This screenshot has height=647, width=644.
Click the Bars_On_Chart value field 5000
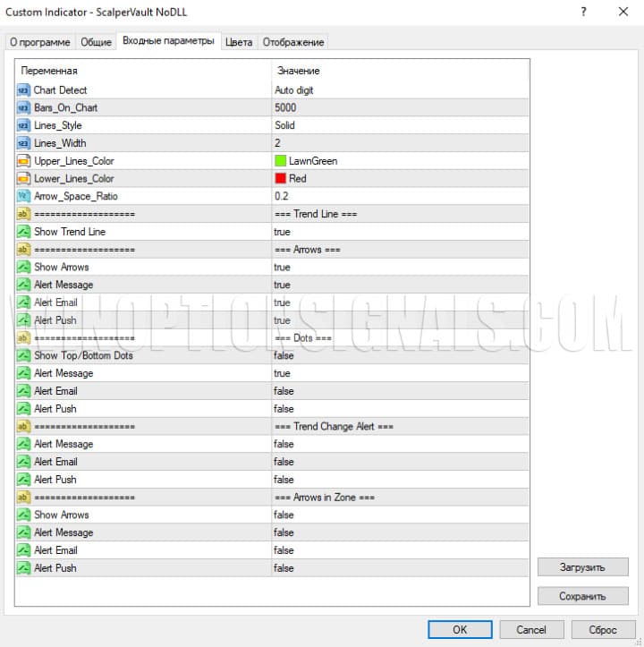tap(286, 108)
